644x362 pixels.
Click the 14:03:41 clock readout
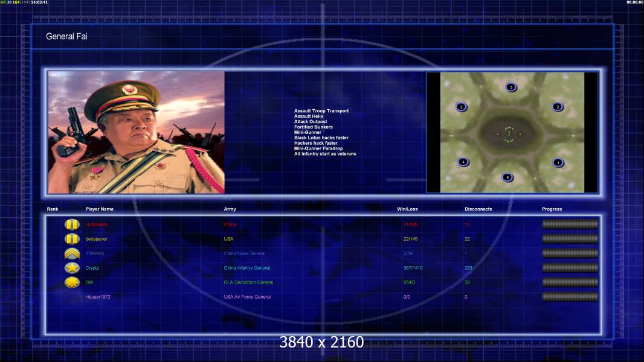point(39,2)
